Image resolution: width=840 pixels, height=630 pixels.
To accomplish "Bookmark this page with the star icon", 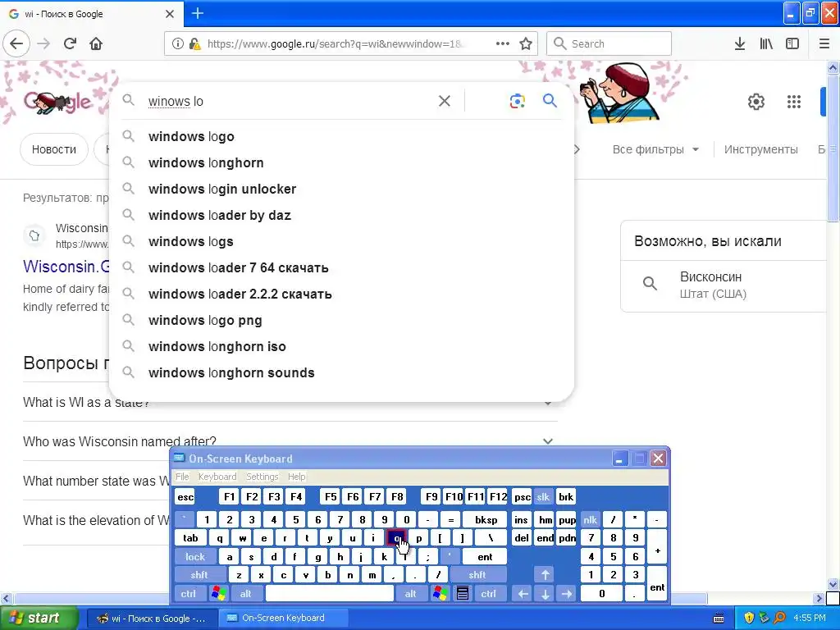I will (526, 43).
